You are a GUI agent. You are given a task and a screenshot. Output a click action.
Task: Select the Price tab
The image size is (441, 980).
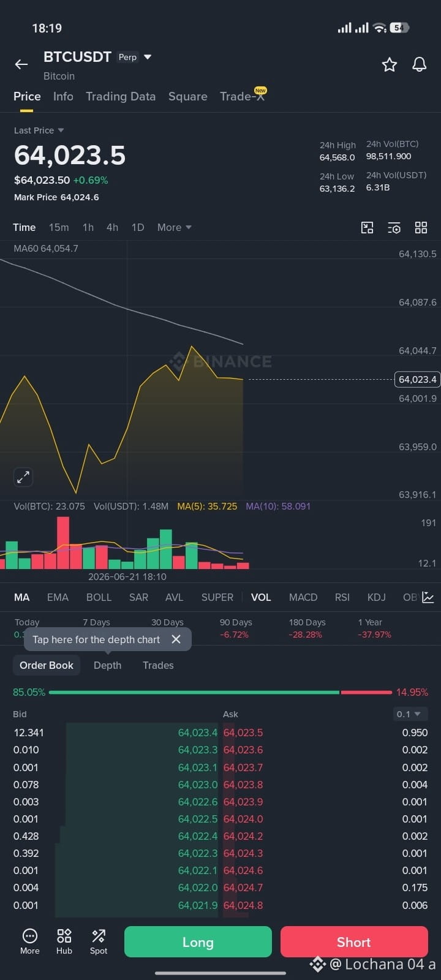[x=27, y=96]
